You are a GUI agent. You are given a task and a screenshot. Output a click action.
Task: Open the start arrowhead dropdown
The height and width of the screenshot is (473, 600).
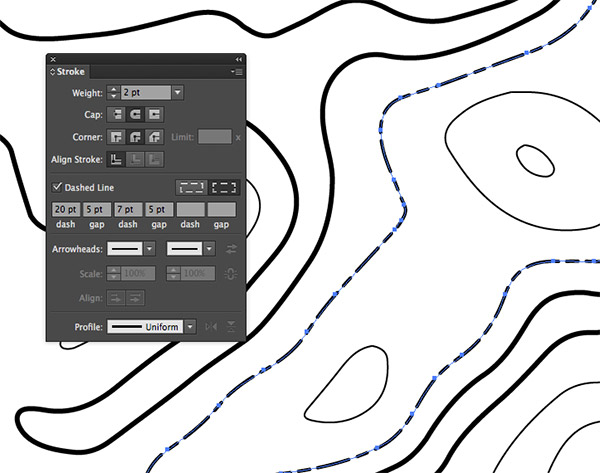coord(150,249)
